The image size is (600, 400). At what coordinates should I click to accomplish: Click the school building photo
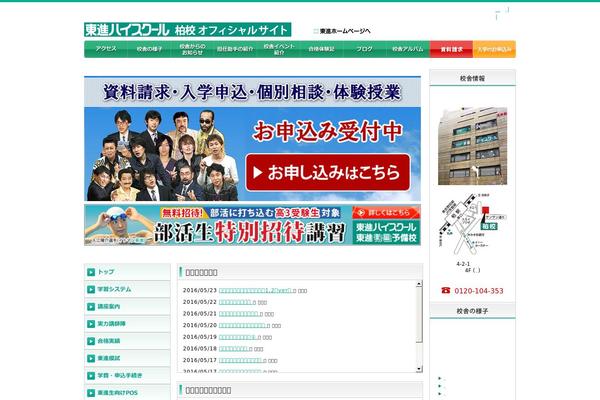point(473,147)
